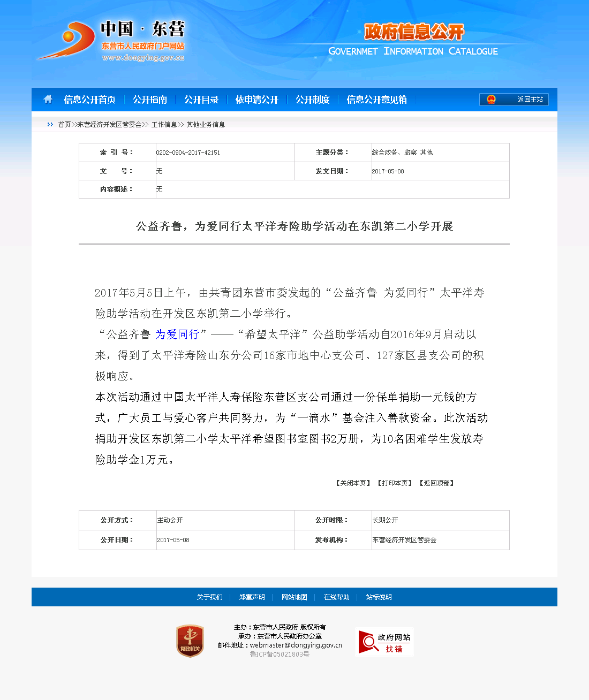Click the 返回顶部 link

(x=437, y=483)
